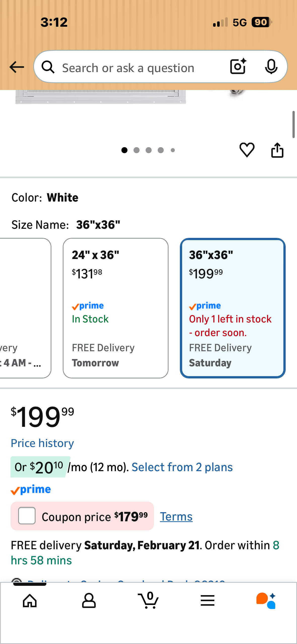Screen dimensions: 297x644
Task: Check the Coupon price $179.99 checkbox
Action: pos(27,516)
